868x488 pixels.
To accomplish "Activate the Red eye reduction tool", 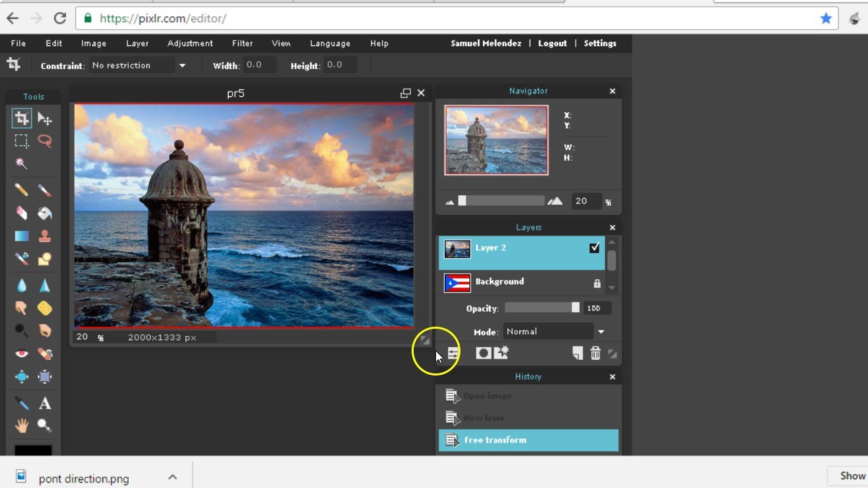I will tap(22, 353).
